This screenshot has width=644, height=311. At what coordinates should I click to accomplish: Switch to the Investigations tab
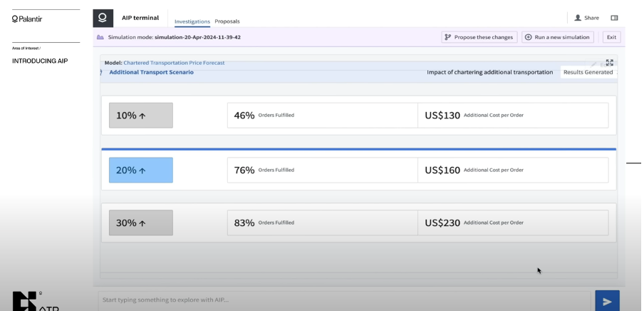coord(192,21)
